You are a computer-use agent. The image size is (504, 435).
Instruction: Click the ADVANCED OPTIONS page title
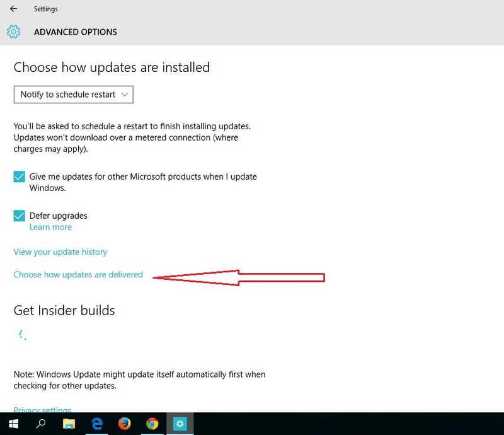tap(76, 32)
